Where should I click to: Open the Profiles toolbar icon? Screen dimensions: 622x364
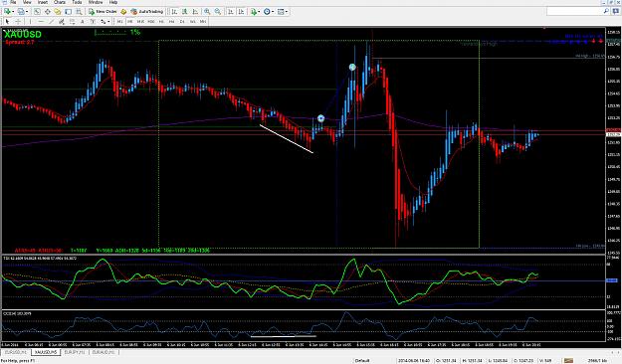(x=21, y=12)
